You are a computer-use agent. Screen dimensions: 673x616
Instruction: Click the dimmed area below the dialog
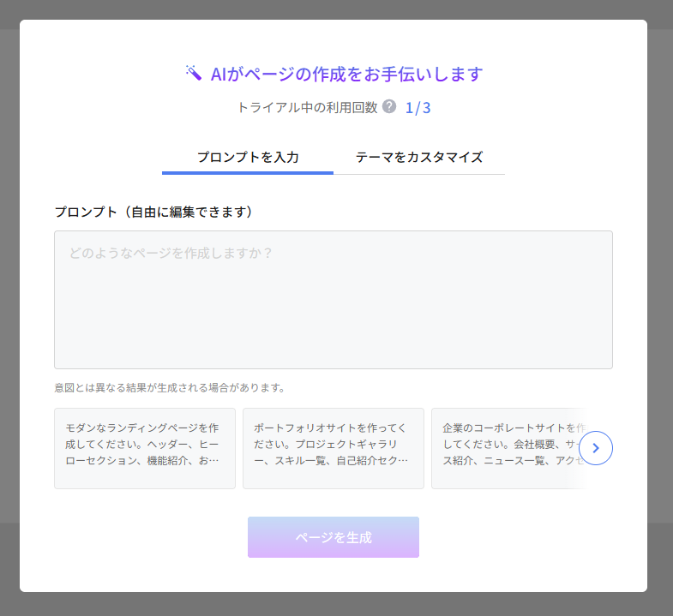coord(336,605)
